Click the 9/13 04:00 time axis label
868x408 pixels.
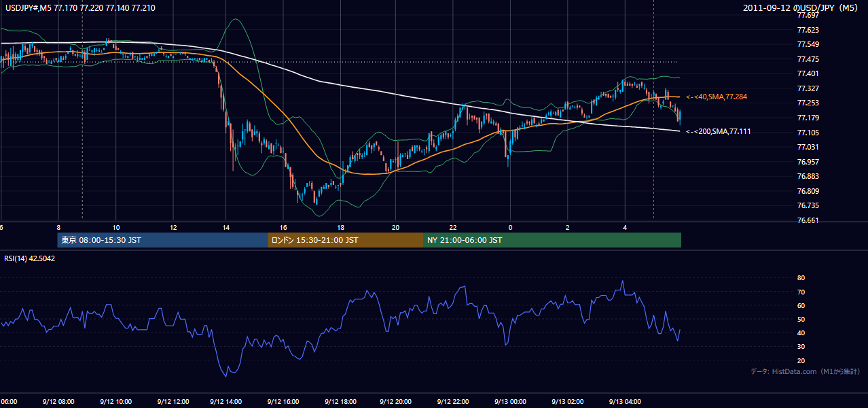(624, 402)
